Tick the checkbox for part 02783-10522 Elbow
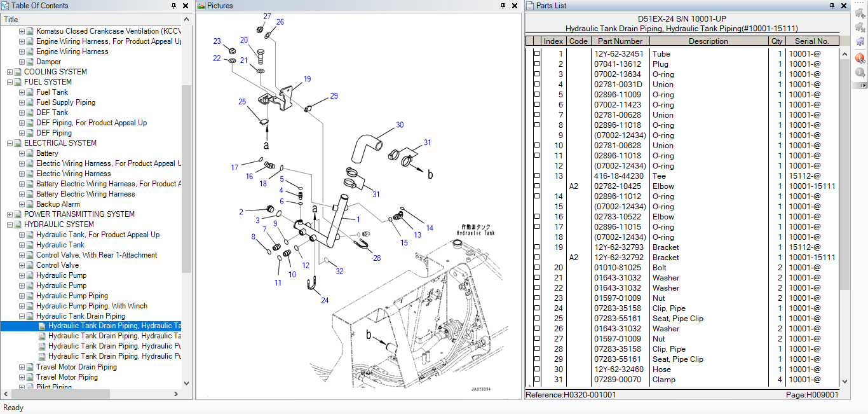Image resolution: width=868 pixels, height=414 pixels. pyautogui.click(x=537, y=217)
